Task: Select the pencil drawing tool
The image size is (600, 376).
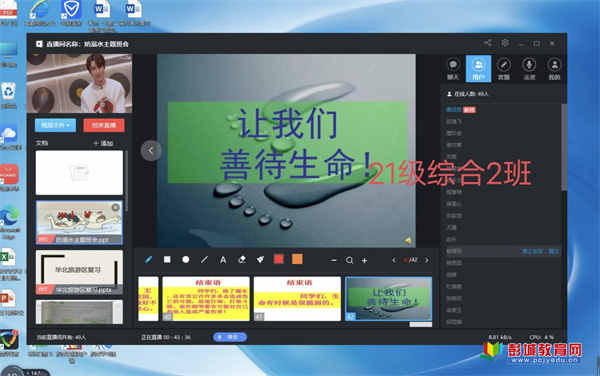Action: click(x=148, y=260)
